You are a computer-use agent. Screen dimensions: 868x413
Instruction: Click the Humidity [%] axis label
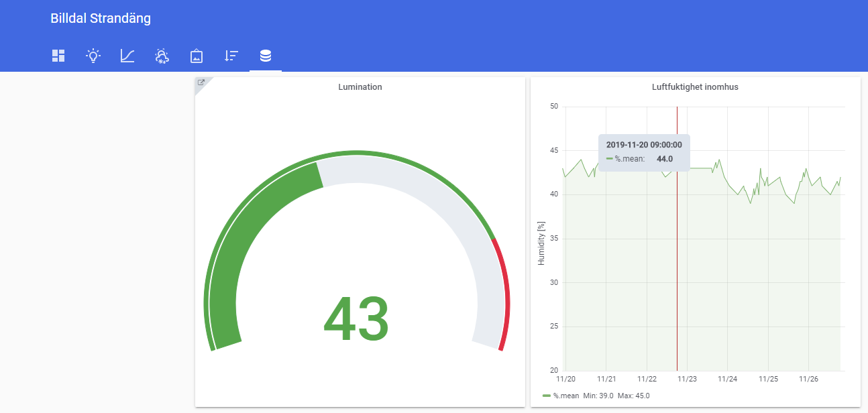click(x=541, y=243)
